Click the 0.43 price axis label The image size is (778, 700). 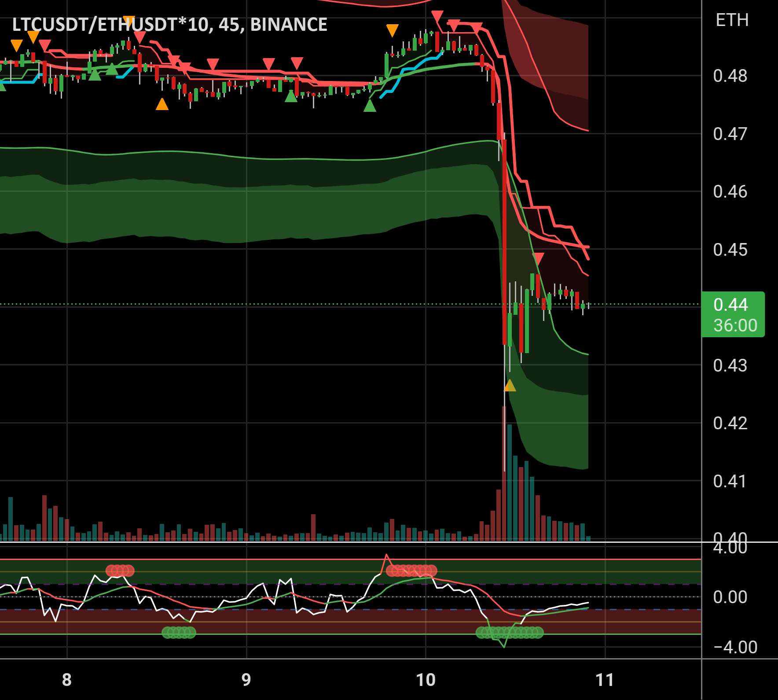730,365
